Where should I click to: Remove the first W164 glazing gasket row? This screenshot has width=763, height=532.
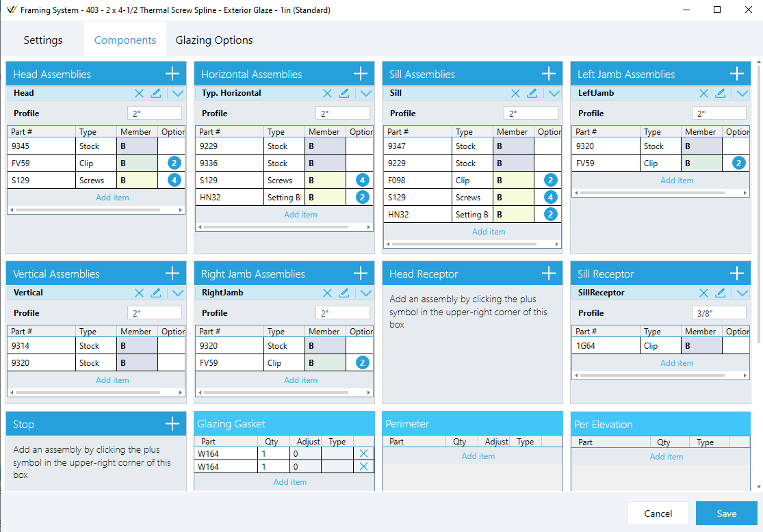[363, 454]
